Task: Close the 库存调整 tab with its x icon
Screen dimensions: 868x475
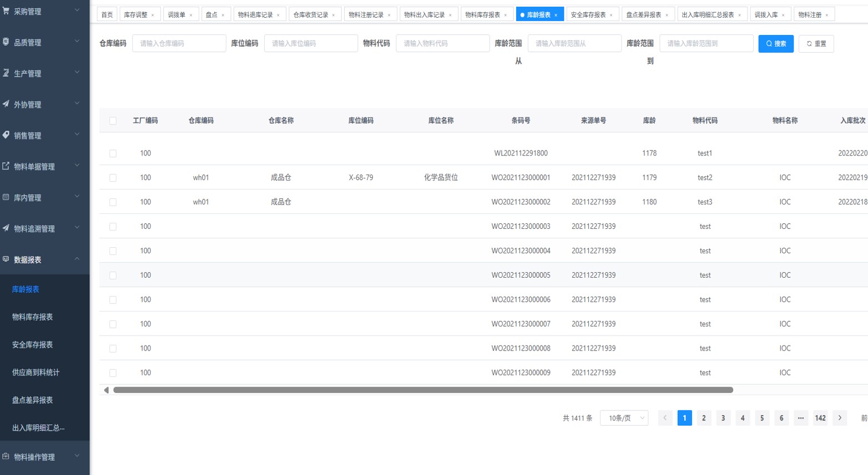Action: pyautogui.click(x=153, y=15)
